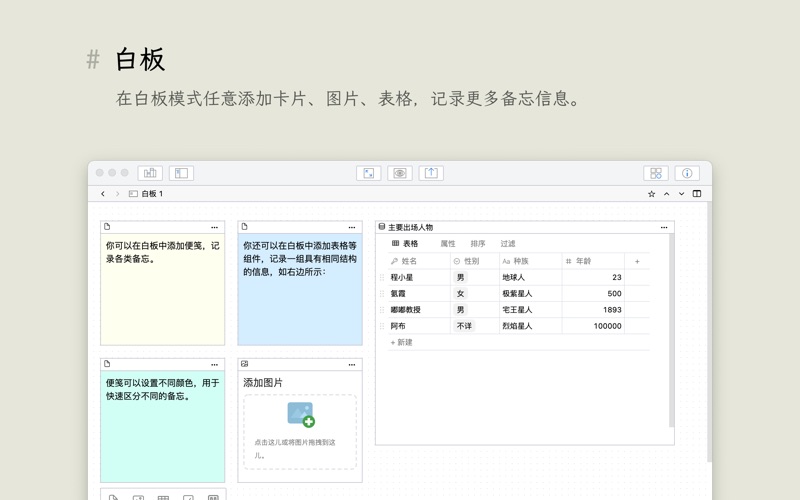Toggle the preview eye icon
Image resolution: width=800 pixels, height=500 pixels.
pos(400,173)
